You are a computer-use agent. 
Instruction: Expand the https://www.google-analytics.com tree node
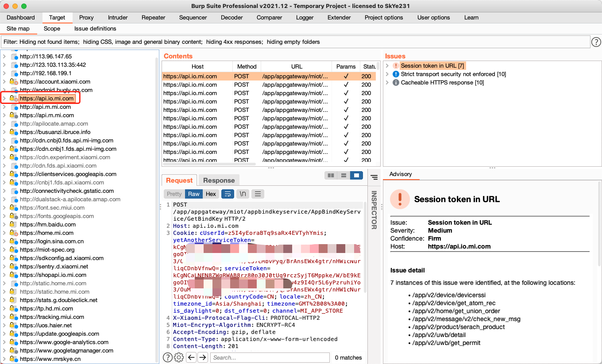tap(4, 342)
